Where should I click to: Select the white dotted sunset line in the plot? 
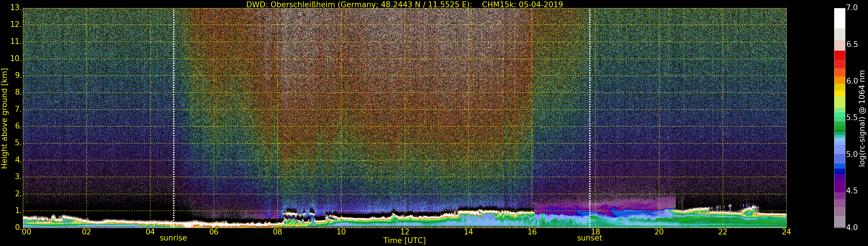click(x=590, y=118)
